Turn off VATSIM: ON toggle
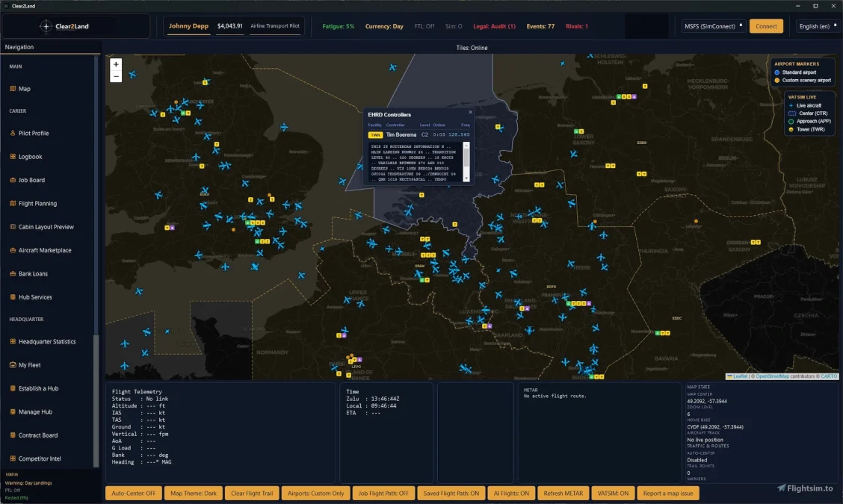Image resolution: width=843 pixels, height=504 pixels. (613, 494)
